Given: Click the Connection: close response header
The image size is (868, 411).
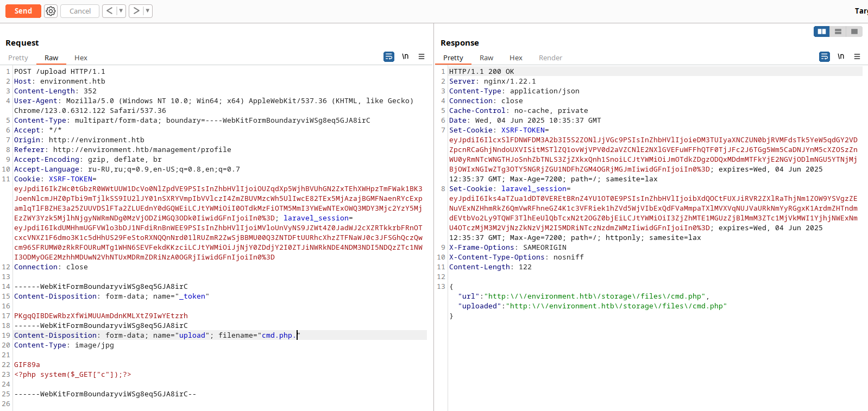Looking at the screenshot, I should [x=486, y=101].
